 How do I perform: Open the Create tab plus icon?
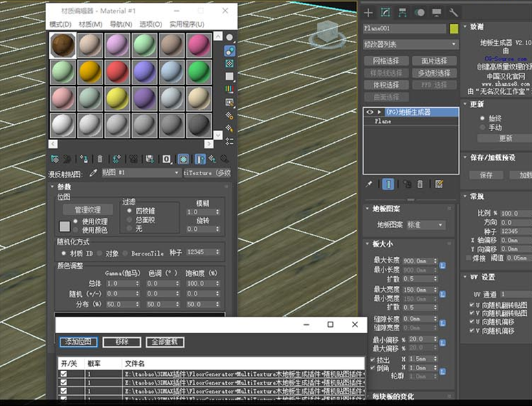tap(368, 12)
